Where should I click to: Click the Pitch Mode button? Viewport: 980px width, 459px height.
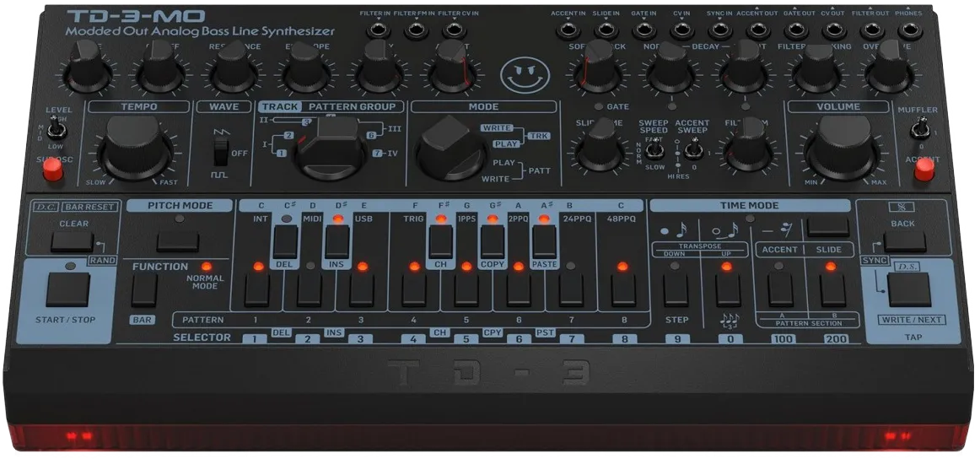[x=177, y=241]
